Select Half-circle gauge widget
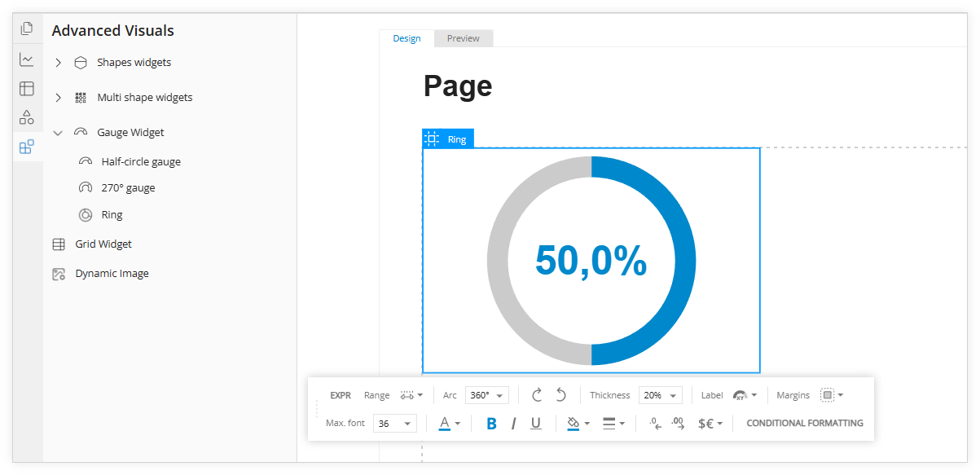 click(141, 162)
